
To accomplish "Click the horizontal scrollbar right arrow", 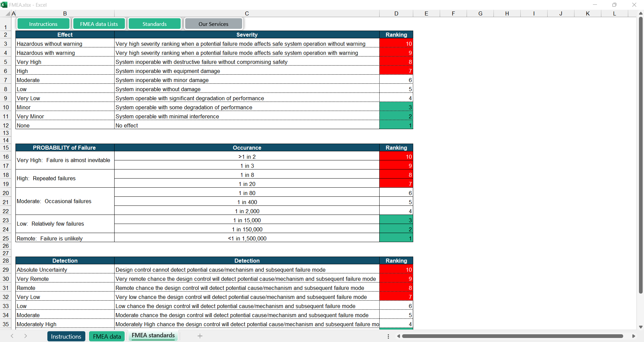I will [634, 336].
